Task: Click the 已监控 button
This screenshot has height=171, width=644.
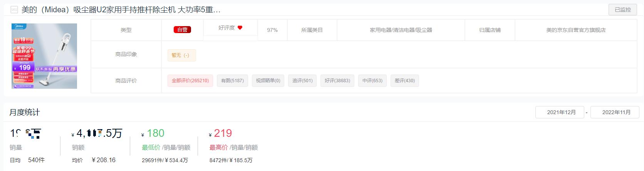Action: pos(623,10)
